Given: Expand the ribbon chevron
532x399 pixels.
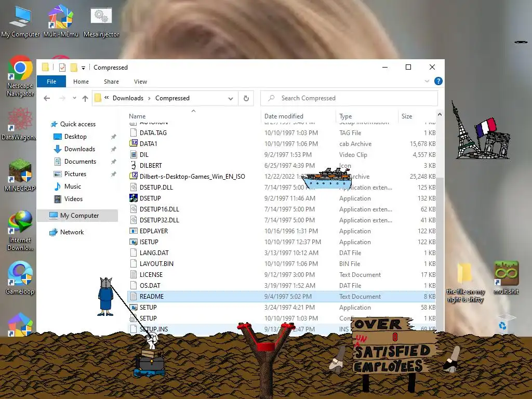Looking at the screenshot, I should tap(427, 81).
